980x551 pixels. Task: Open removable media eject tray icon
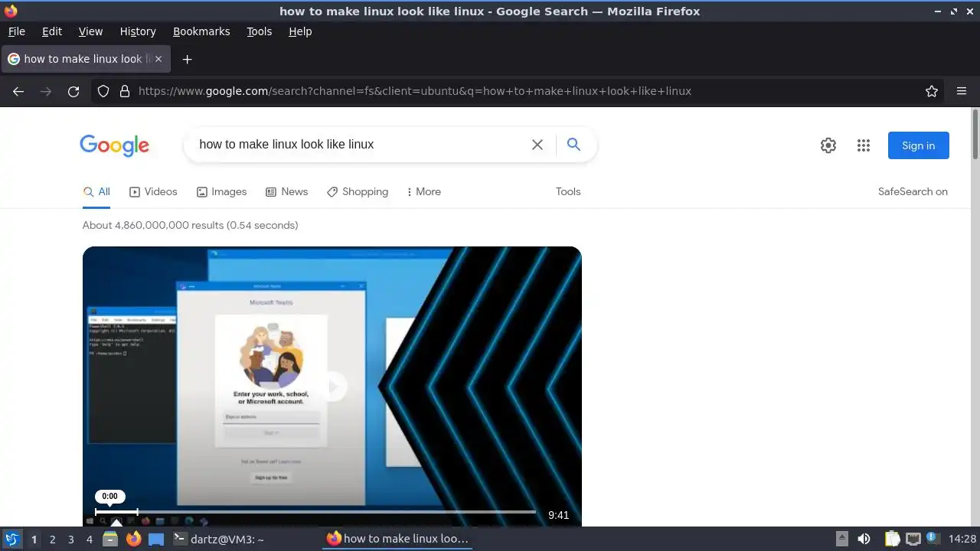tap(841, 539)
